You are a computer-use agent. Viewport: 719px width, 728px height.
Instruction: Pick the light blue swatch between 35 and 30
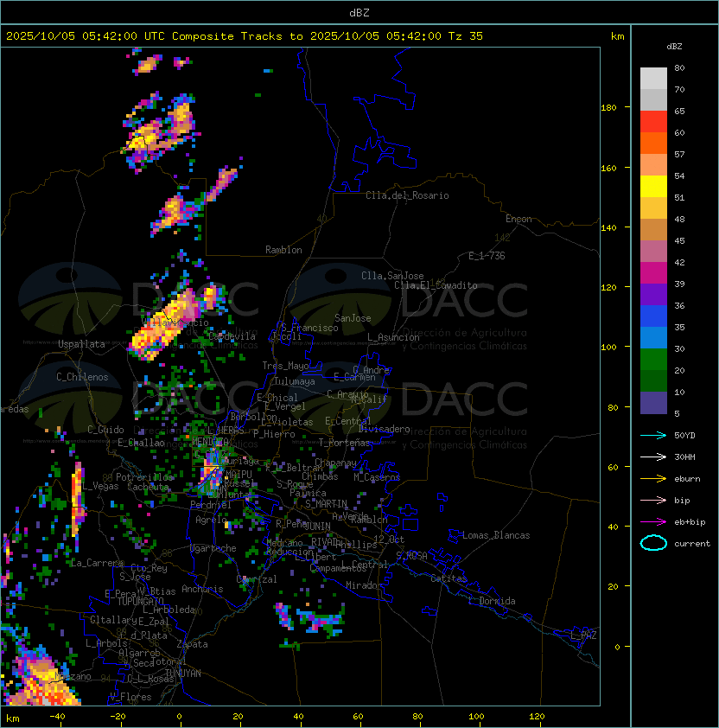point(653,337)
